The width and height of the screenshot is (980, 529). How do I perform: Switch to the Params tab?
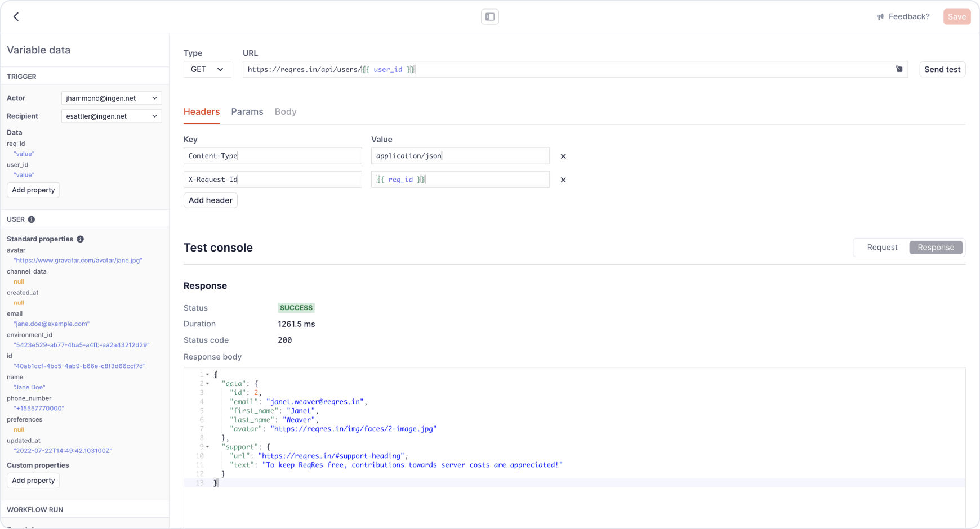[247, 111]
